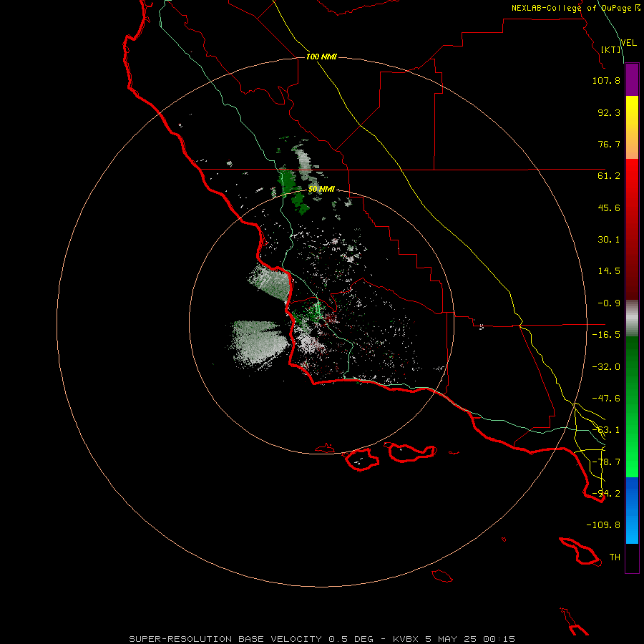The width and height of the screenshot is (644, 644).
Task: Click the 'TH' legend label
Action: click(615, 557)
